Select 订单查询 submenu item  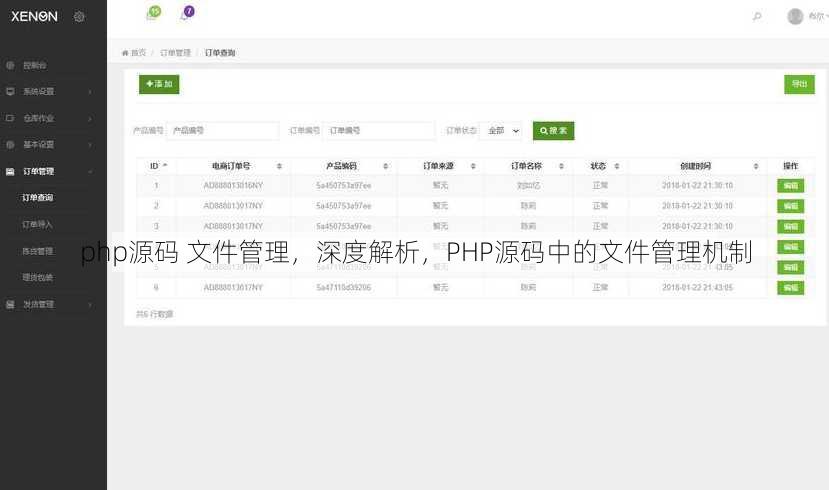tap(38, 198)
